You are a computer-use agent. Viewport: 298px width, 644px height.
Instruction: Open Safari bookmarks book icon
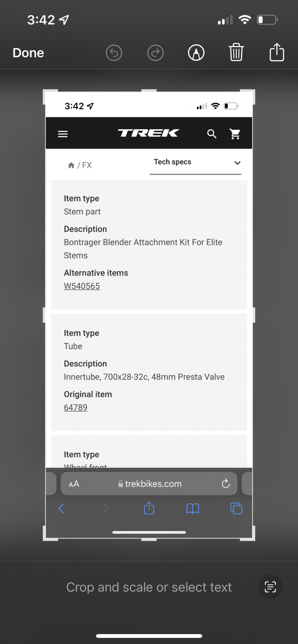[x=193, y=509]
